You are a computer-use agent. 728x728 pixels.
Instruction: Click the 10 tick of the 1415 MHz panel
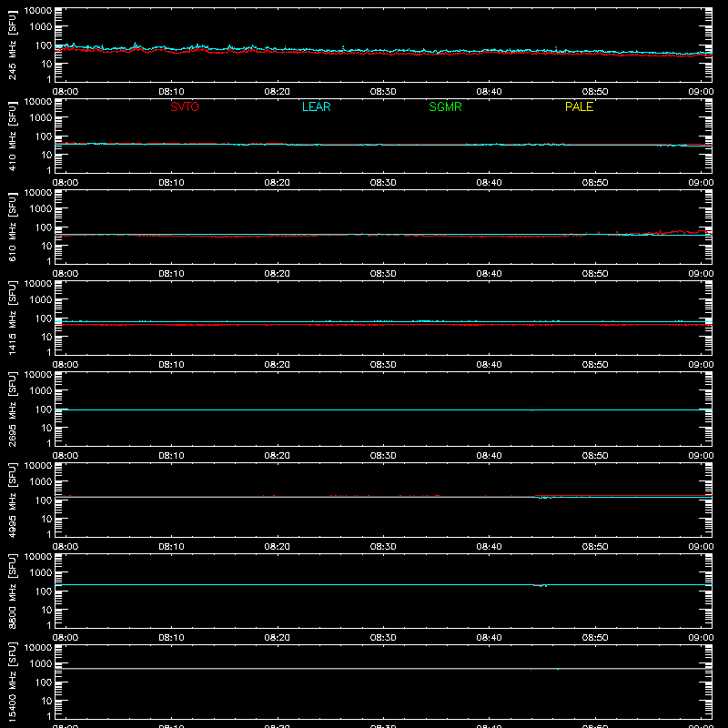(46, 337)
